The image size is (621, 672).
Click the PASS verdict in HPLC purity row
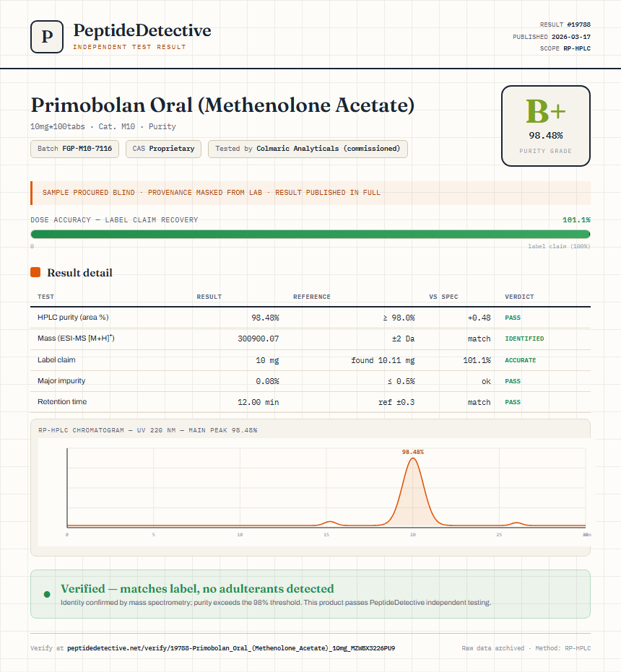point(513,318)
